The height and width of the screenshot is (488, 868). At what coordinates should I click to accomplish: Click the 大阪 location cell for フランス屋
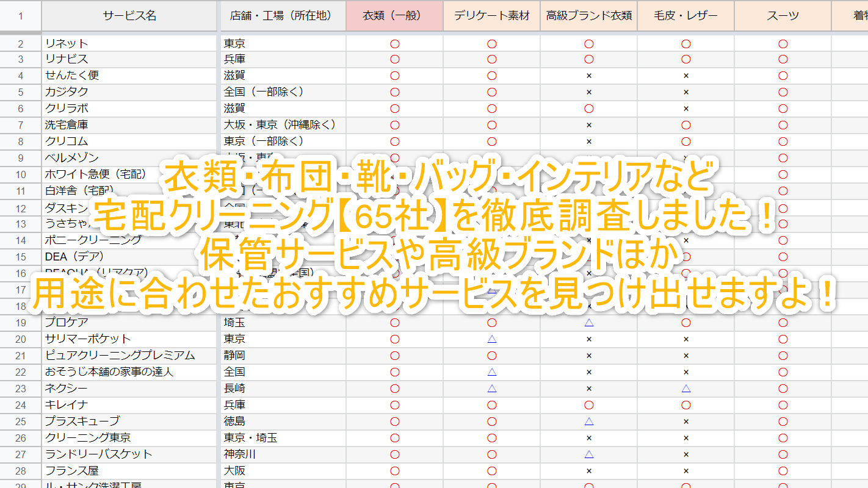tap(283, 471)
